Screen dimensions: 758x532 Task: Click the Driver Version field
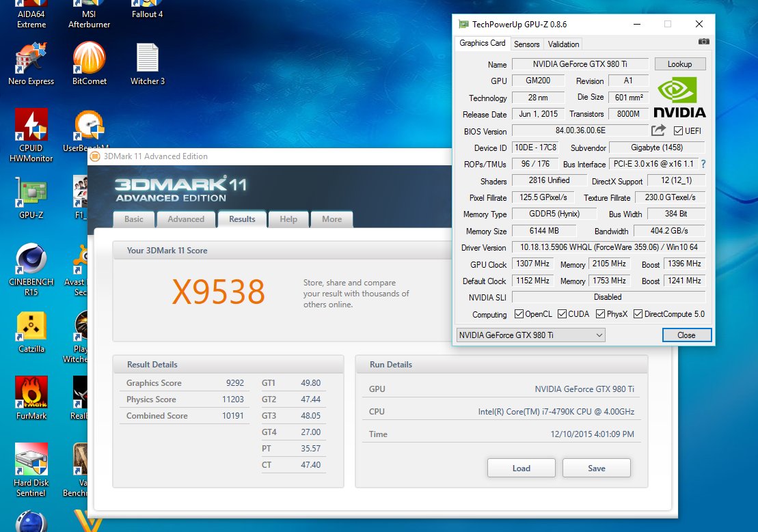tap(608, 247)
